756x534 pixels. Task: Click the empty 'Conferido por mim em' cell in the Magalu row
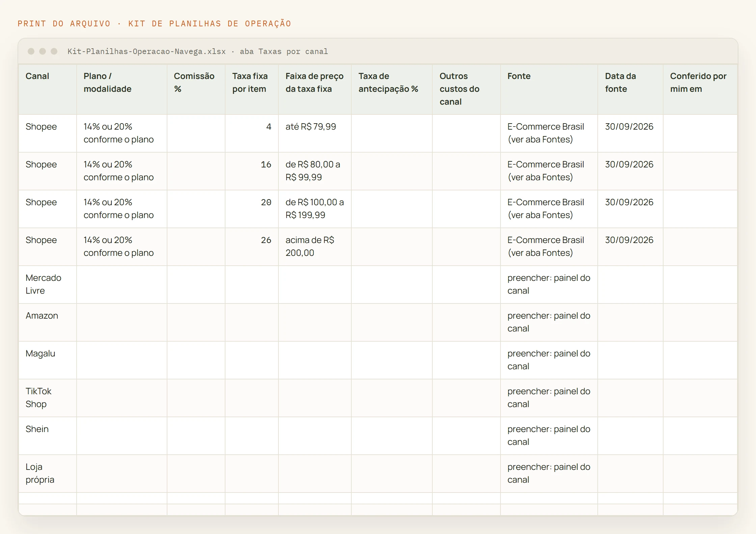click(x=700, y=360)
